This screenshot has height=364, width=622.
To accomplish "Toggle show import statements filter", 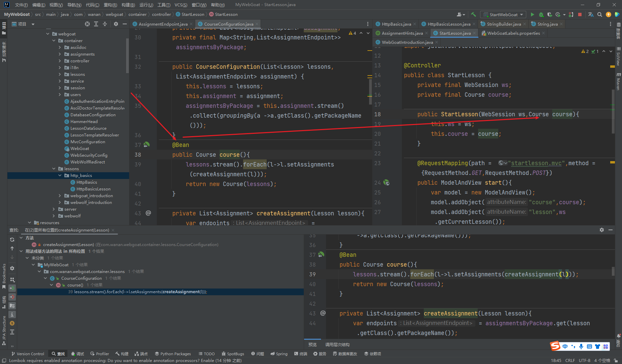I will point(12,306).
